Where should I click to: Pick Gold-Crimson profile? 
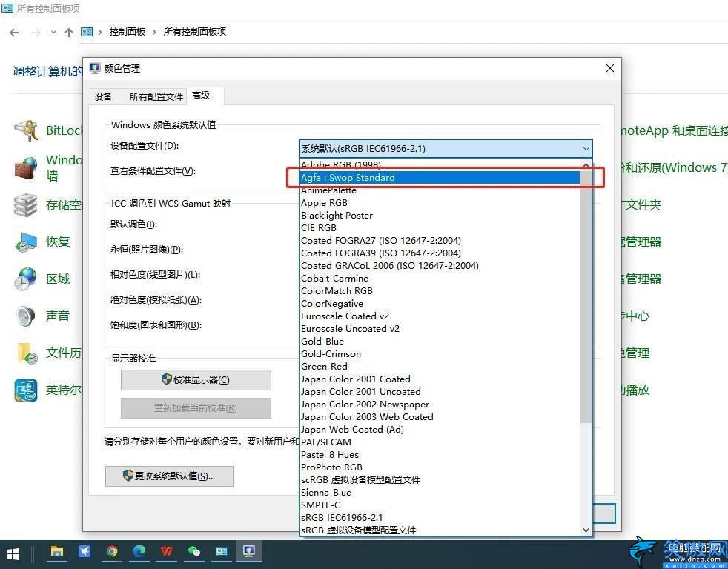click(440, 353)
